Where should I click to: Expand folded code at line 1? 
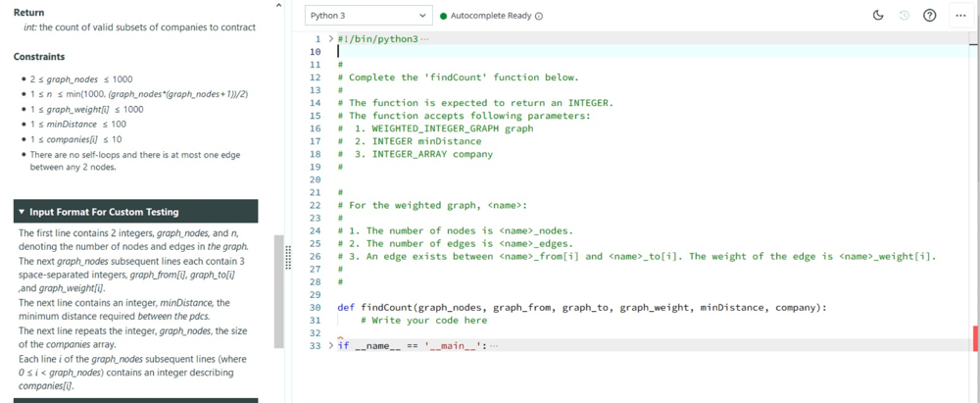tap(330, 38)
